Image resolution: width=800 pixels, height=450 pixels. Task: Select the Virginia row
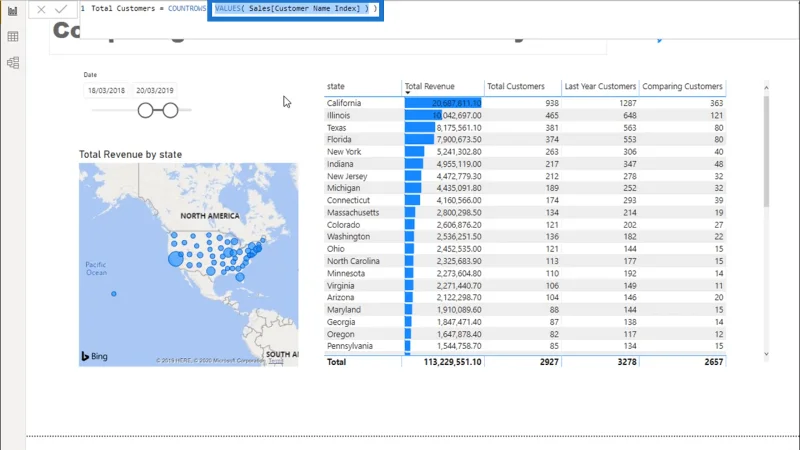click(525, 285)
